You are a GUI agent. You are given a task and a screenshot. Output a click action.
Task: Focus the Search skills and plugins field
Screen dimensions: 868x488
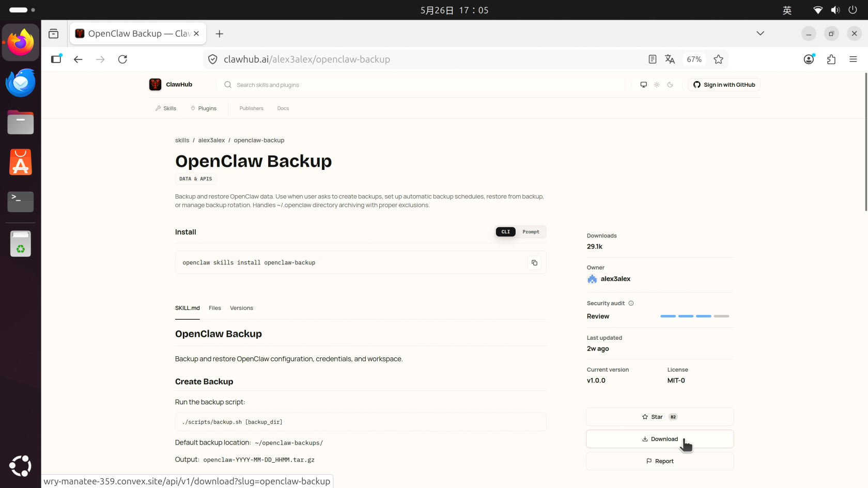421,85
